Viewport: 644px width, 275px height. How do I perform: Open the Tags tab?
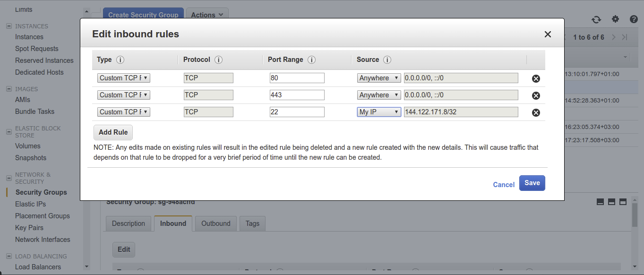[252, 223]
